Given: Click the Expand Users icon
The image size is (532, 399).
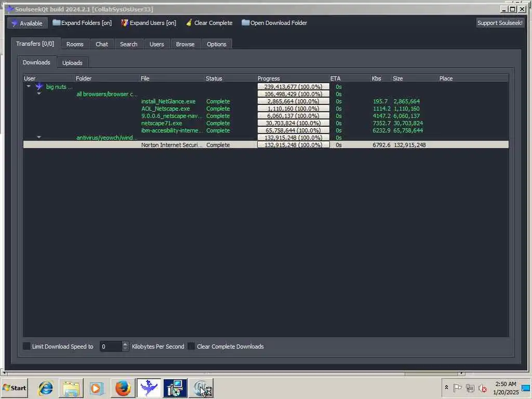Looking at the screenshot, I should (x=125, y=23).
